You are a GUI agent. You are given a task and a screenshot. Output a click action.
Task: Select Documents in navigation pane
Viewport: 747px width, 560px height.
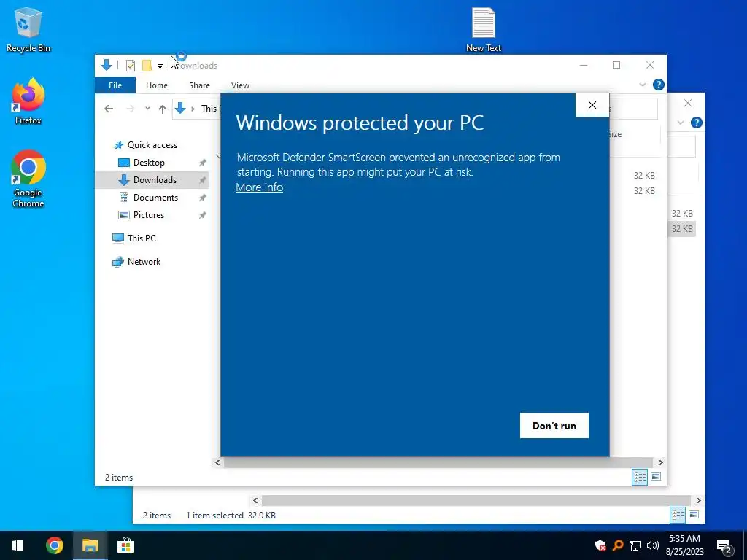coord(155,198)
